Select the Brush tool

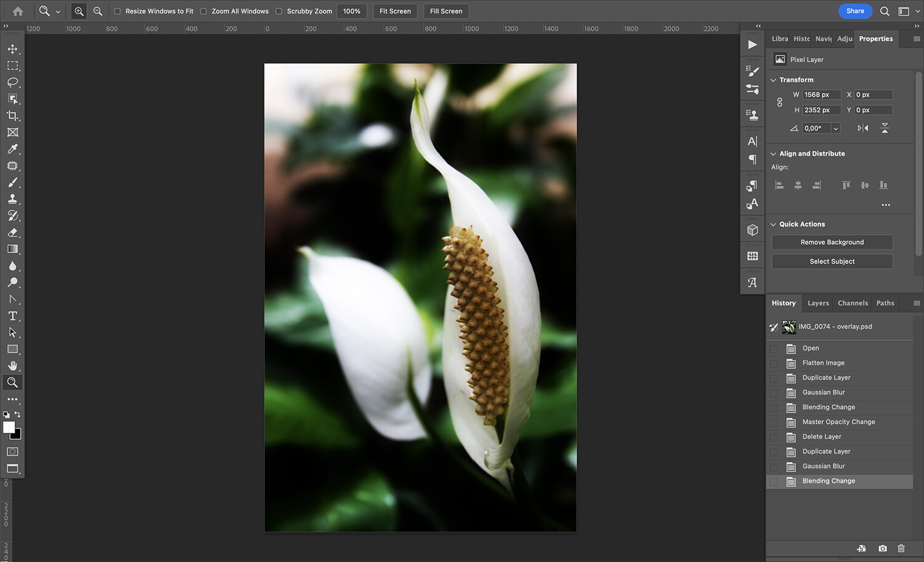pyautogui.click(x=12, y=182)
